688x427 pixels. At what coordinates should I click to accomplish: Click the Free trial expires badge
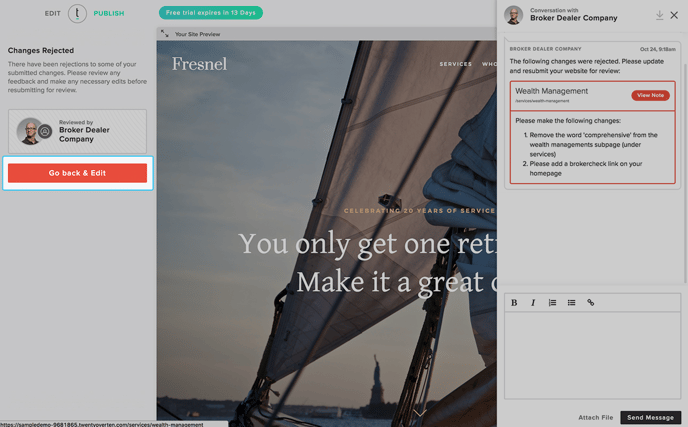[211, 13]
